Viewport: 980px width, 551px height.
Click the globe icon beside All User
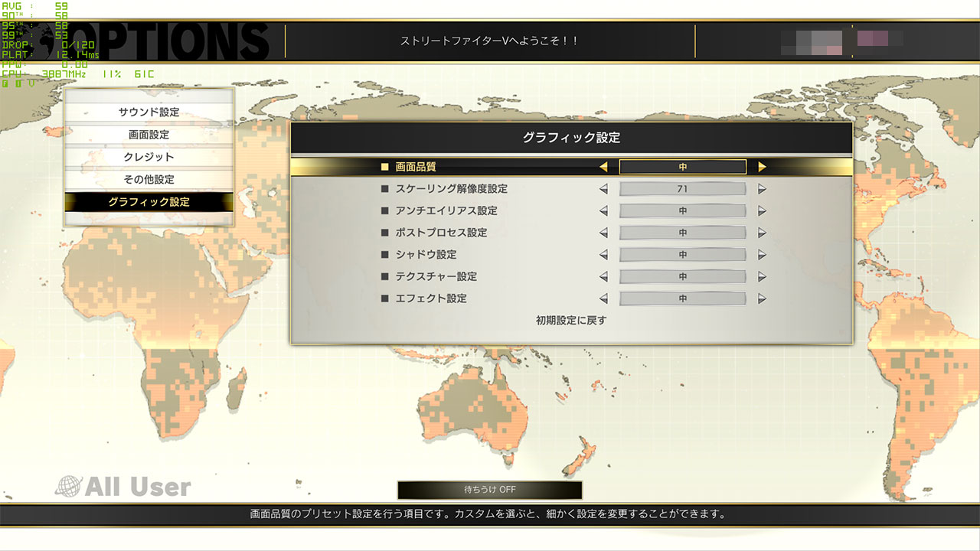click(x=68, y=487)
